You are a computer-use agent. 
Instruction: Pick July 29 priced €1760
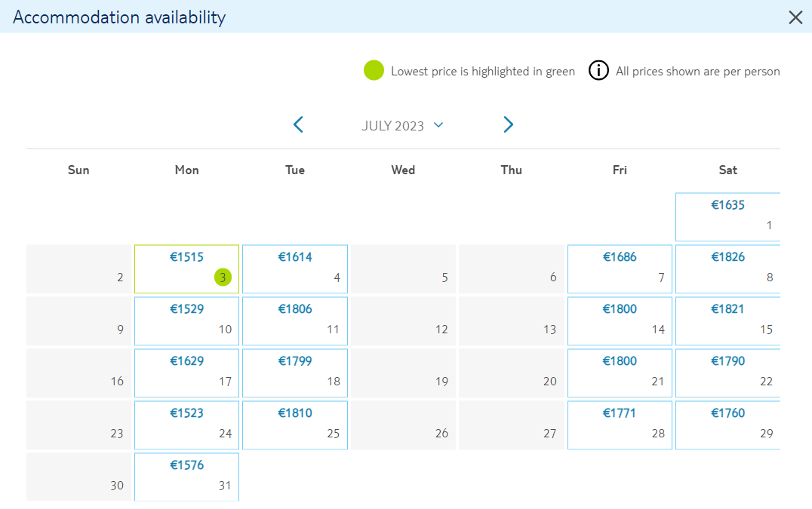click(727, 425)
